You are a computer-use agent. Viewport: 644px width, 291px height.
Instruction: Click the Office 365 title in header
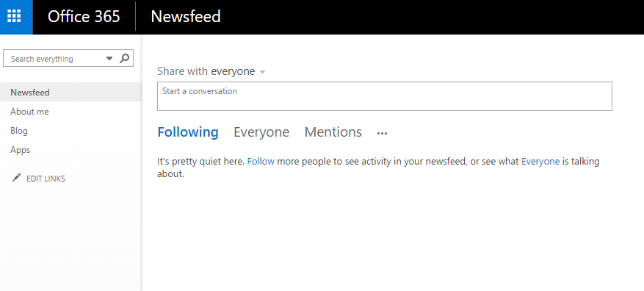tap(84, 16)
